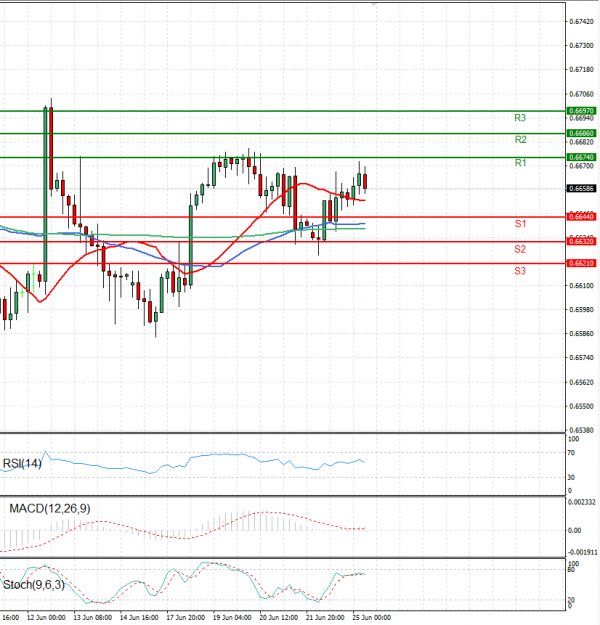Click the 0.67180 price axis value
The image size is (600, 625).
(x=582, y=70)
